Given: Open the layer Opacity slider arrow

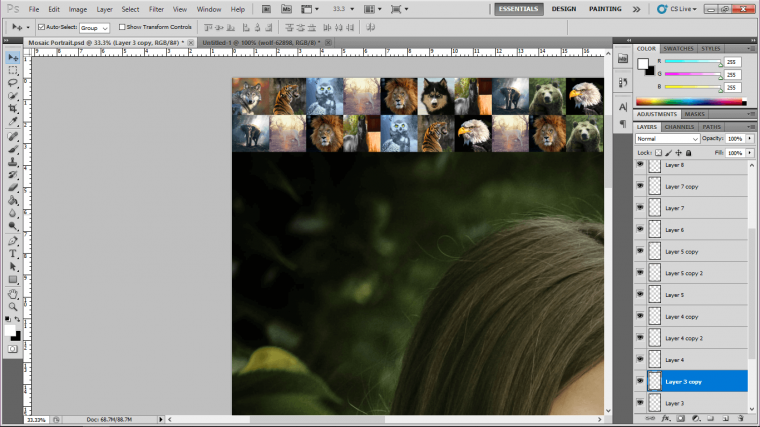Looking at the screenshot, I should [750, 139].
